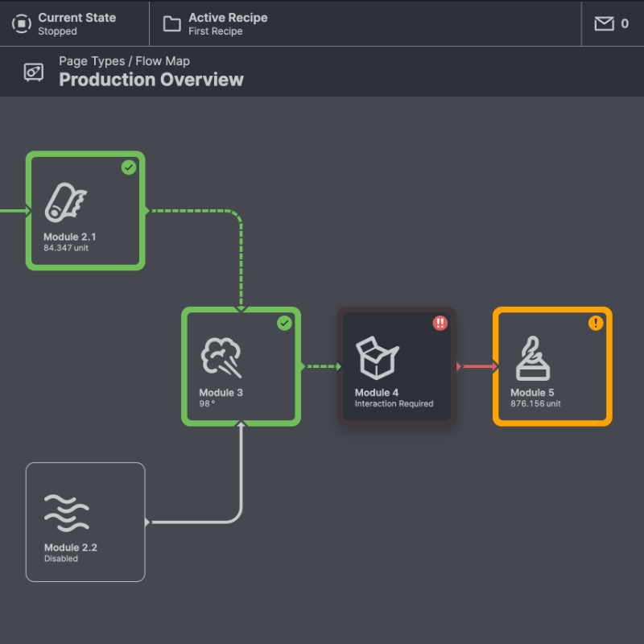Viewport: 644px width, 644px height.
Task: Click the 'Active Recipe' heading
Action: 228,18
